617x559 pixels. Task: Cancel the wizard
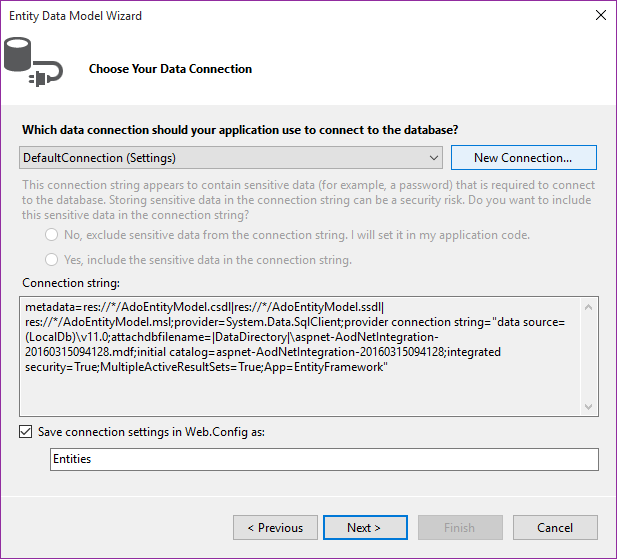point(555,528)
